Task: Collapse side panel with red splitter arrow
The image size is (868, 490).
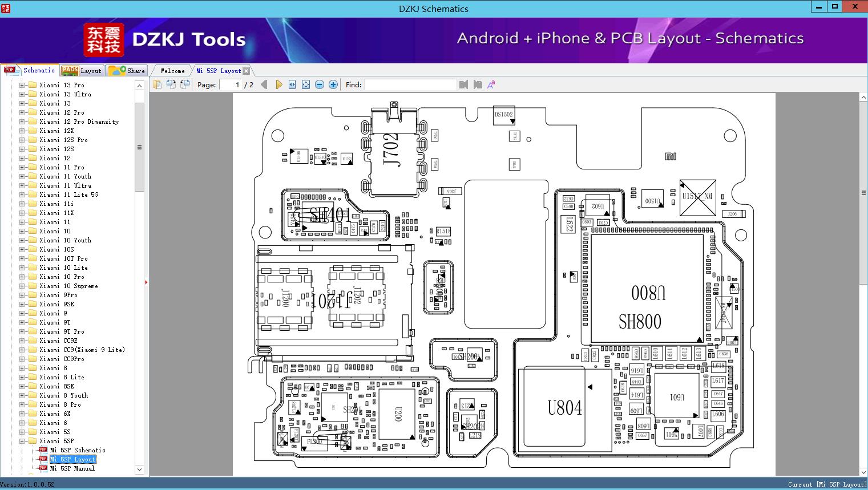Action: tap(146, 282)
